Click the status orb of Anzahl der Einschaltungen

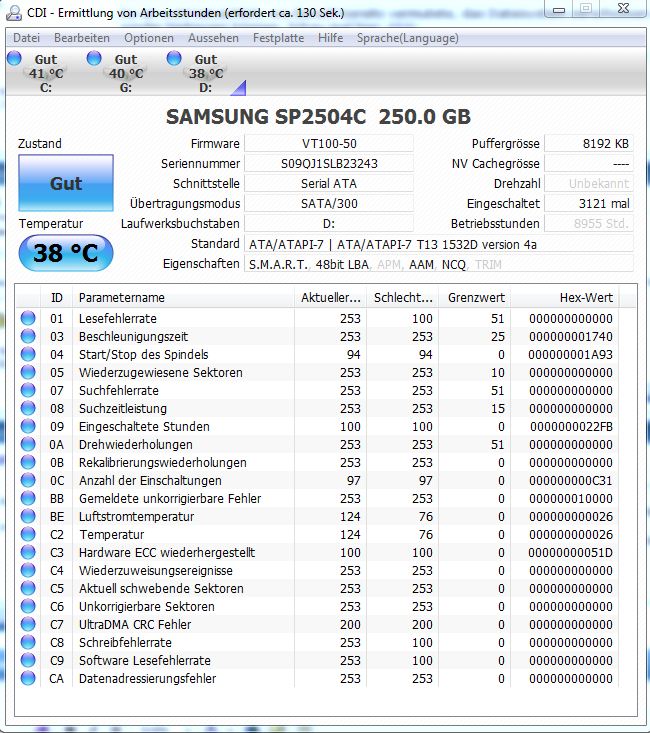coord(28,480)
